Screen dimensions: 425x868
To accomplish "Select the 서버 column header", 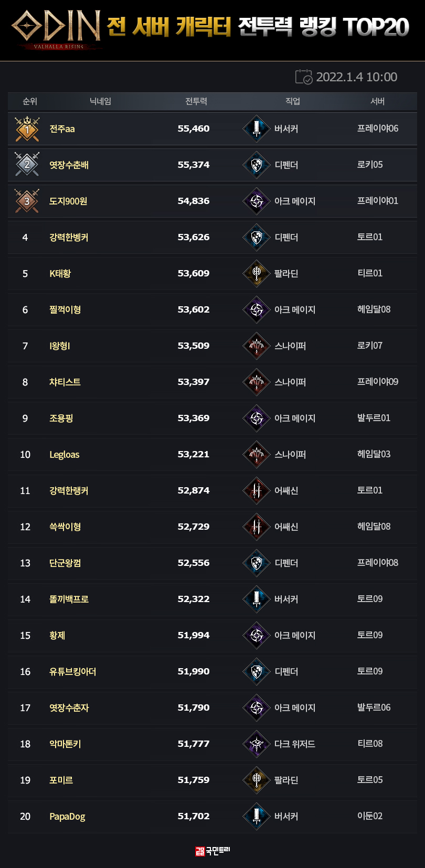I will coord(378,101).
